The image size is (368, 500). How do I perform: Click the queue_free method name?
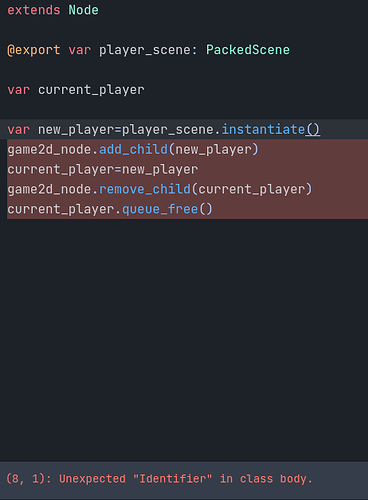click(160, 209)
